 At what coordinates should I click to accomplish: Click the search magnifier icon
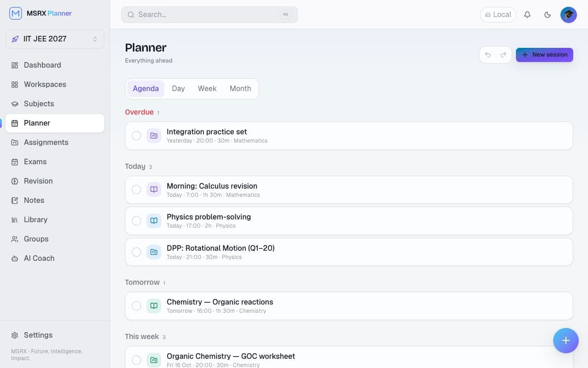click(x=131, y=15)
